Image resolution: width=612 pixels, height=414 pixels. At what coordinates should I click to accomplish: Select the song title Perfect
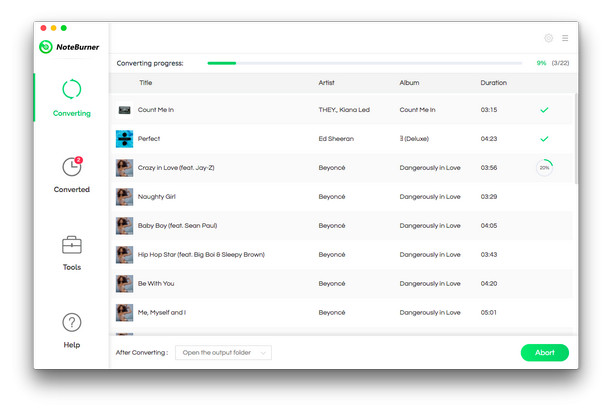(x=149, y=139)
